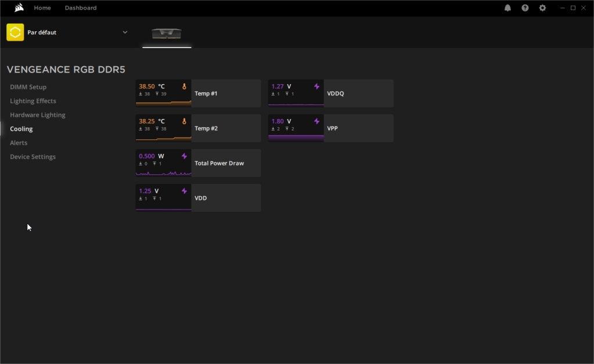
Task: Click the thermometer icon on Temp #1
Action: [x=184, y=87]
